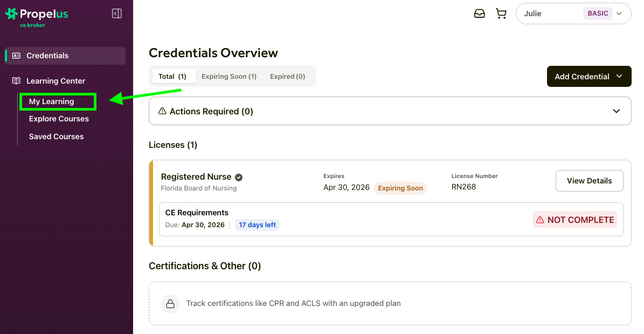This screenshot has width=644, height=334.
Task: Click the Credentials ID card icon
Action: point(16,56)
